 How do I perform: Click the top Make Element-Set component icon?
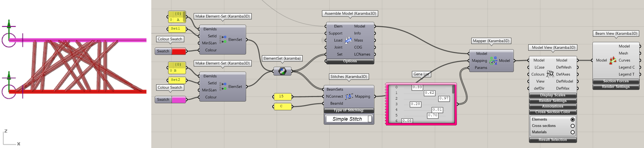223,39
